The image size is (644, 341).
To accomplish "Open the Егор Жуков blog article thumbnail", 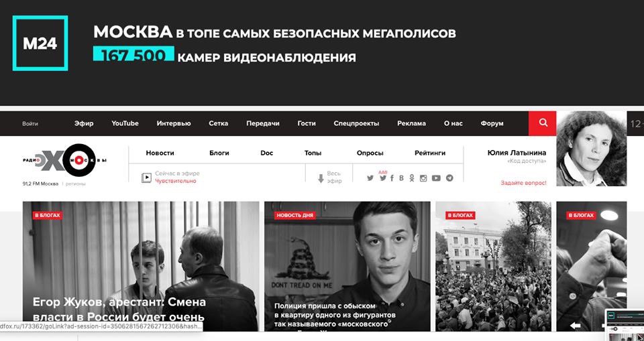I will click(141, 267).
